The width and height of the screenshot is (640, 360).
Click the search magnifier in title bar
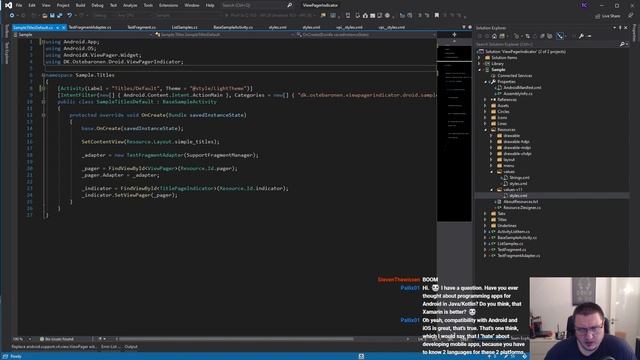point(289,5)
